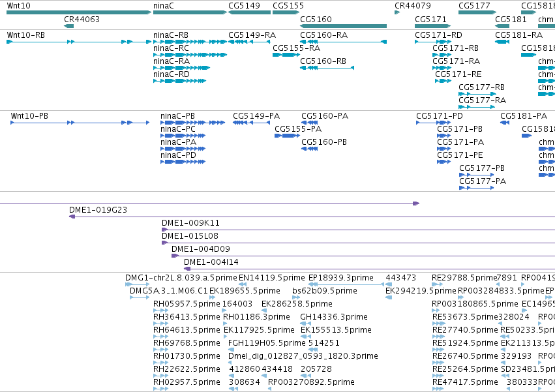Select BAC clone DME1-019G23
Screen dimensions: 555x392
pyautogui.click(x=312, y=217)
